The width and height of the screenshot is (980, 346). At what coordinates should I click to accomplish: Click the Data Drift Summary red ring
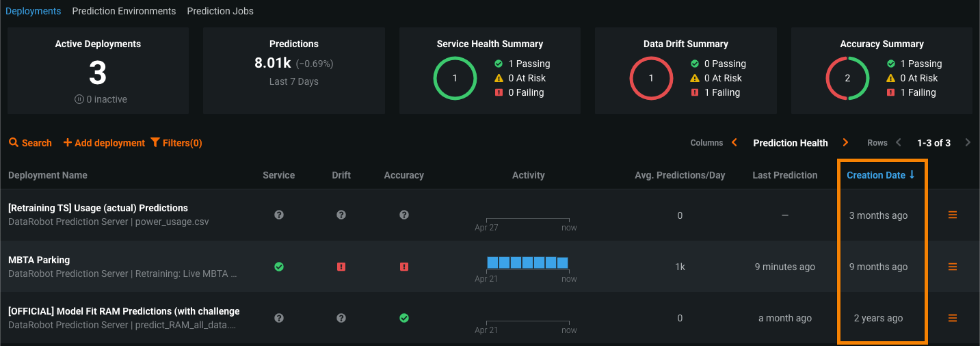pos(651,78)
